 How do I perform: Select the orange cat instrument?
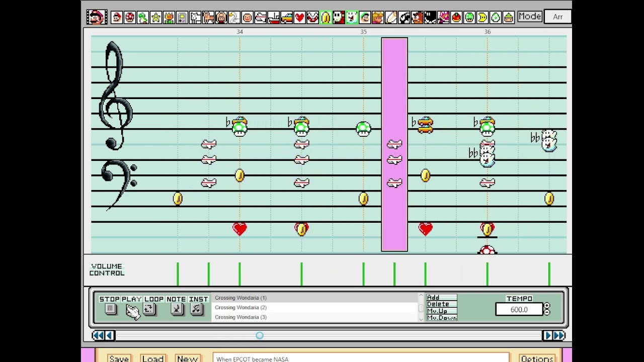pyautogui.click(x=208, y=18)
